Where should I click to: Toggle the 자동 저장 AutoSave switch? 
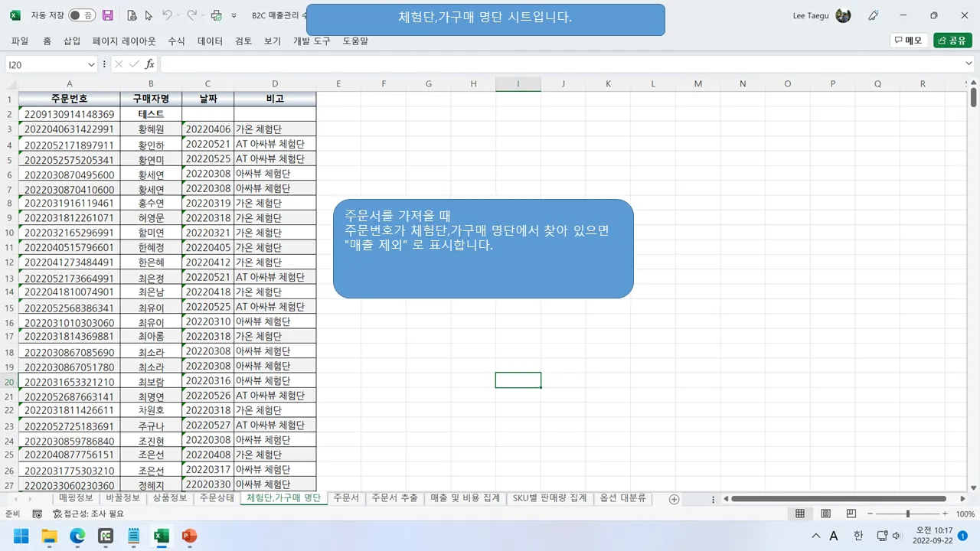click(x=81, y=15)
